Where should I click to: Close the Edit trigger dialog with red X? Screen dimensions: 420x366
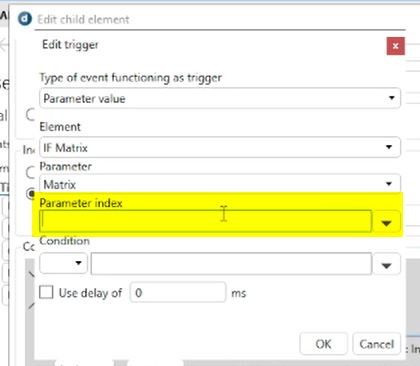pyautogui.click(x=395, y=46)
